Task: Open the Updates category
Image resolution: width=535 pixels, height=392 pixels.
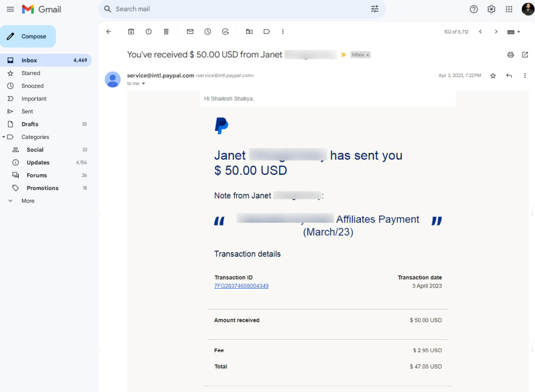Action: pos(46,163)
